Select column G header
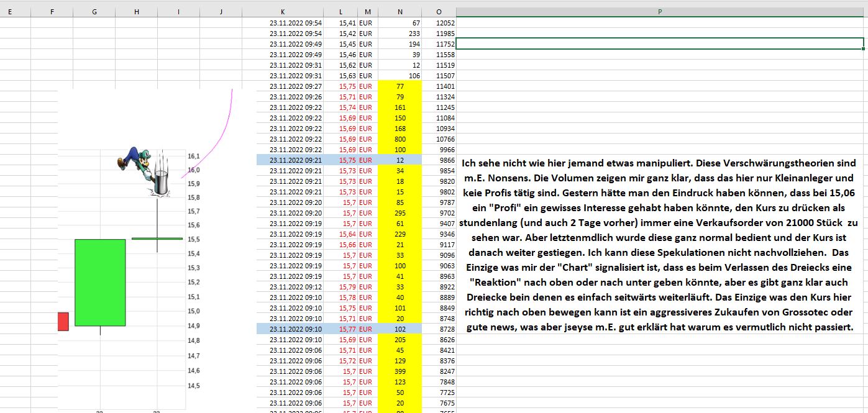This screenshot has height=413, width=868. pyautogui.click(x=94, y=11)
